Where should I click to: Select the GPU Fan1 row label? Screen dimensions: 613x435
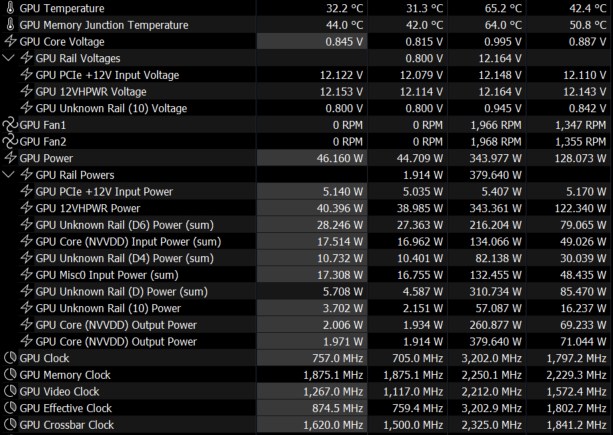coord(43,125)
